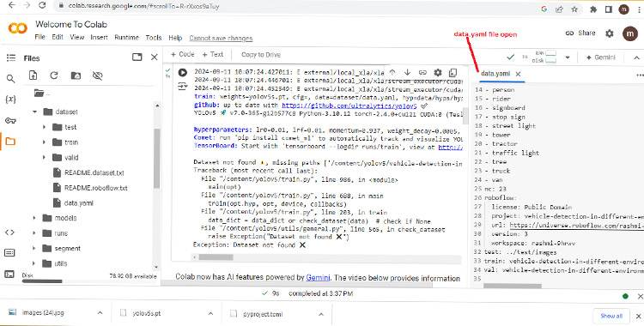Open the data.yaml file in tree
The height and width of the screenshot is (326, 644).
[x=79, y=203]
